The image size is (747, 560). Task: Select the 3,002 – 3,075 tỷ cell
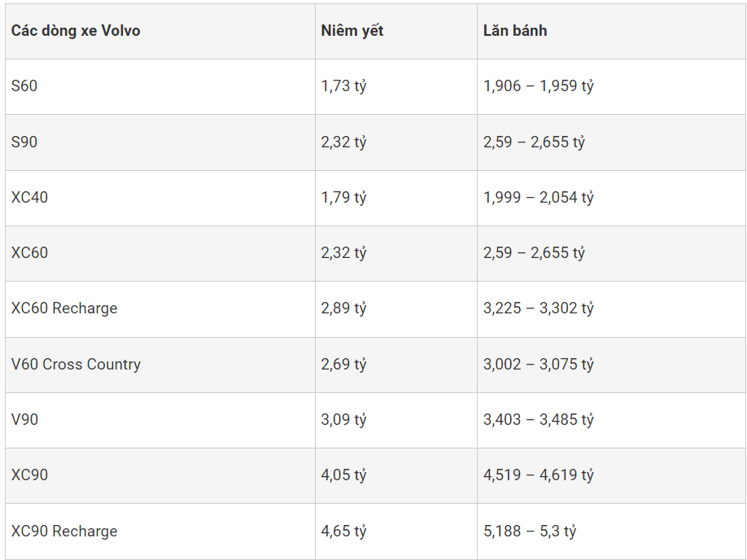pos(539,365)
